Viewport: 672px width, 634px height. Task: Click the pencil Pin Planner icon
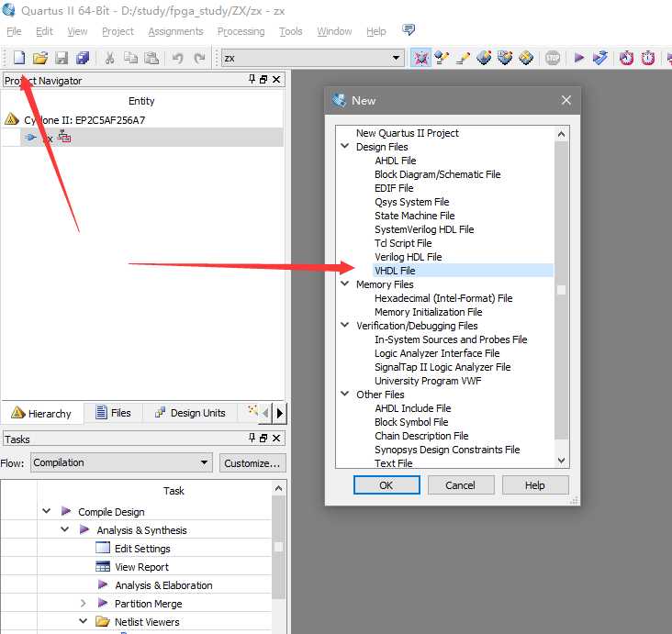coord(463,58)
